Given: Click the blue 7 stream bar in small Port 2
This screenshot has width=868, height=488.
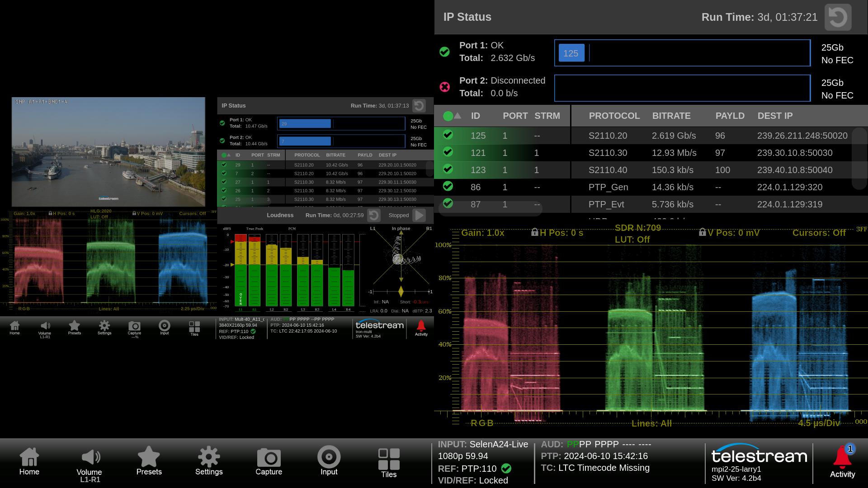Looking at the screenshot, I should coord(305,141).
